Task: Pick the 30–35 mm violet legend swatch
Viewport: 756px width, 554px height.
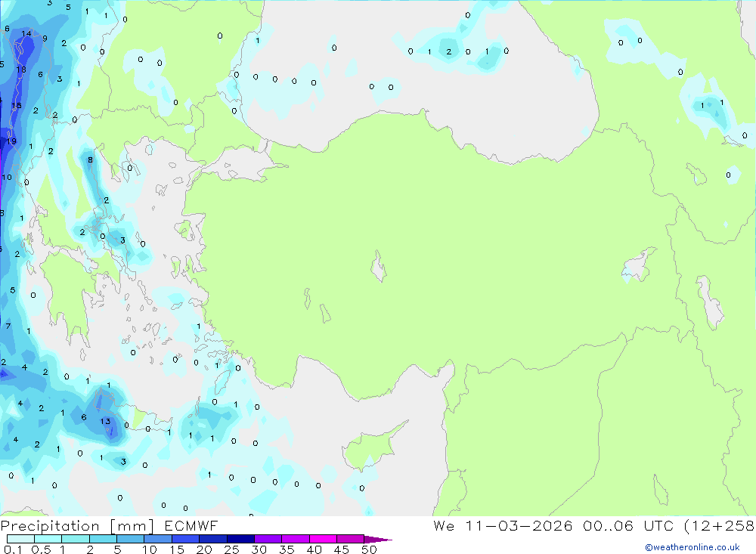Action: [x=268, y=539]
